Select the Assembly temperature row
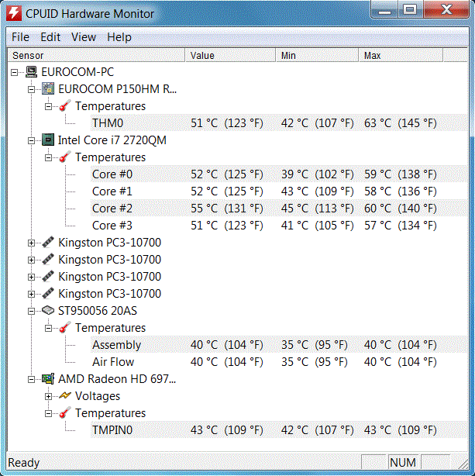Image resolution: width=475 pixels, height=476 pixels. (x=279, y=344)
